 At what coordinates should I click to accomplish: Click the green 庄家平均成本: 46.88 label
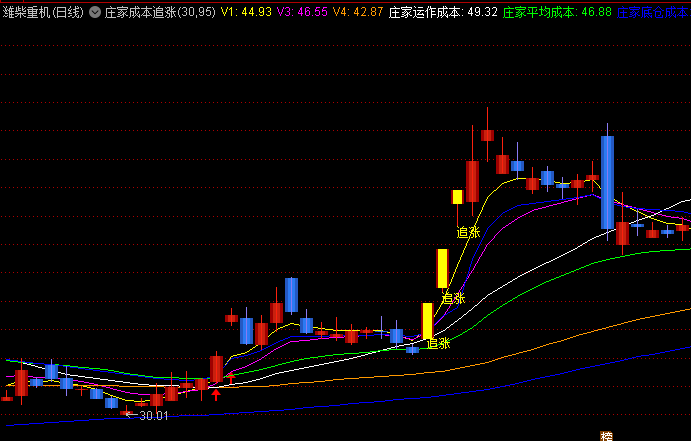click(x=557, y=12)
